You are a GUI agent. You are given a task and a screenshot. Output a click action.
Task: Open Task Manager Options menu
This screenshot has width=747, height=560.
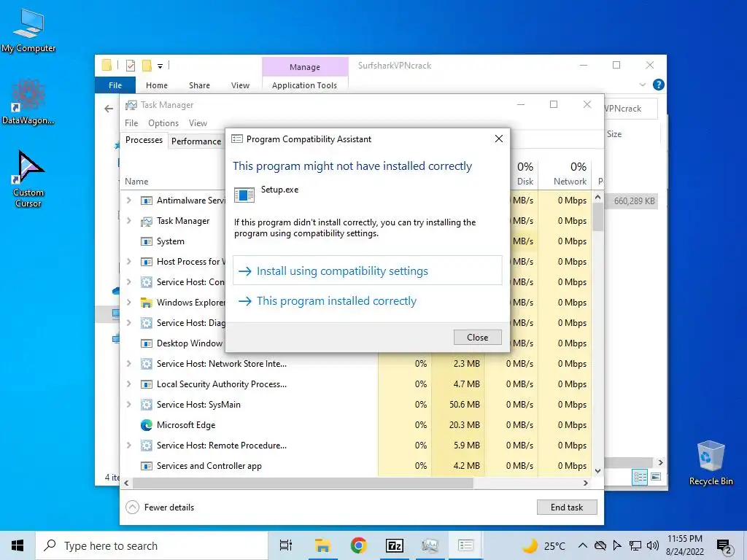coord(163,122)
